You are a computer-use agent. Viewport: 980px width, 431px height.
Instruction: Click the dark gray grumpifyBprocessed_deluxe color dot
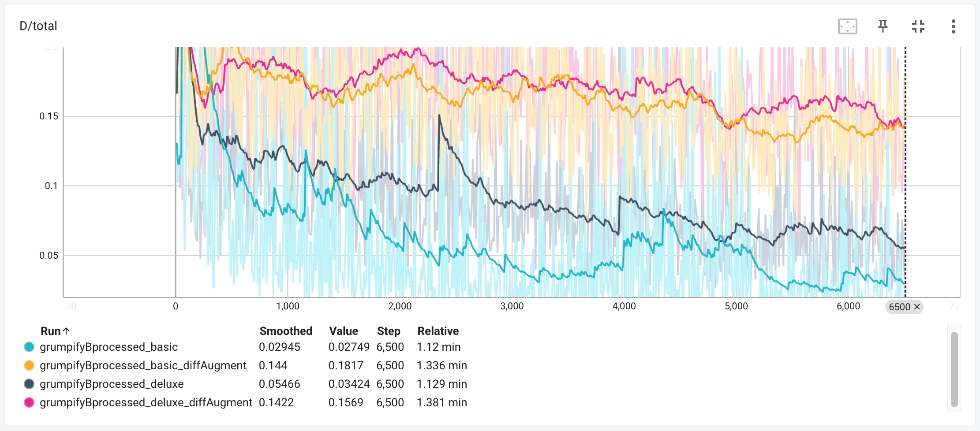coord(29,384)
